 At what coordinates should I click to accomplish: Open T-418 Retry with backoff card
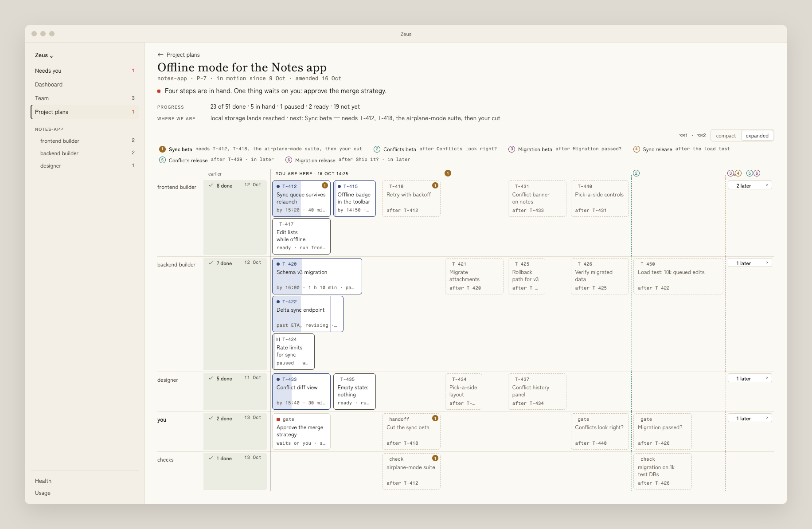(411, 198)
